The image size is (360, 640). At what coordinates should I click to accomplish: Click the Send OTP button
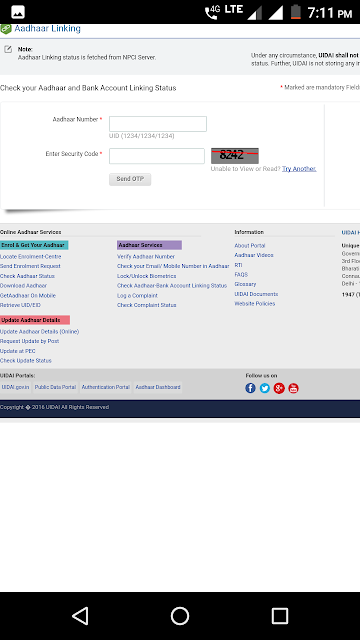coord(130,179)
